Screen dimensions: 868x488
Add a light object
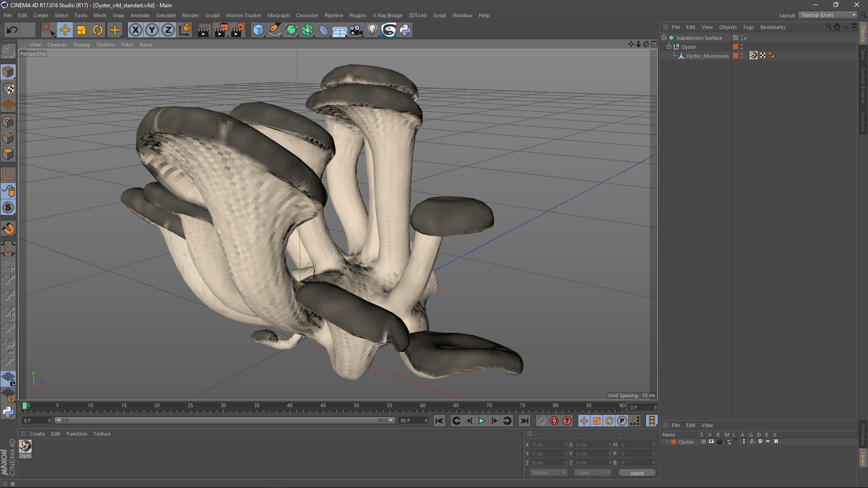[373, 30]
